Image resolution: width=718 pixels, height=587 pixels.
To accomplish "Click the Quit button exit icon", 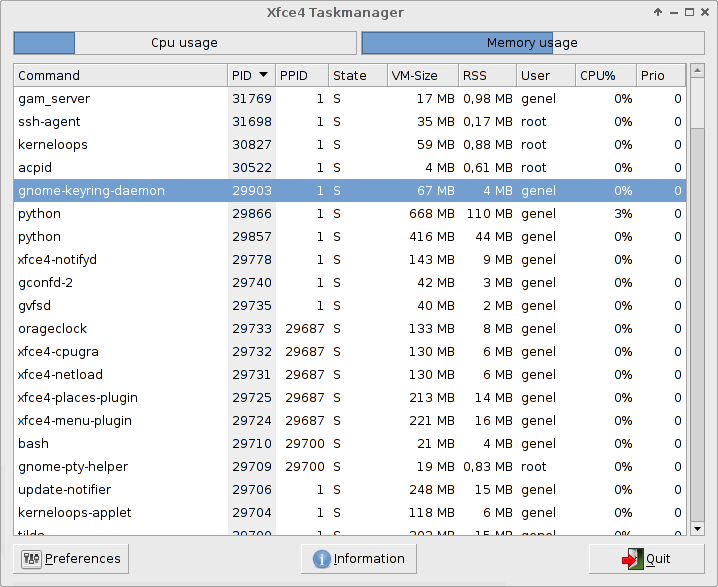I will point(631,559).
